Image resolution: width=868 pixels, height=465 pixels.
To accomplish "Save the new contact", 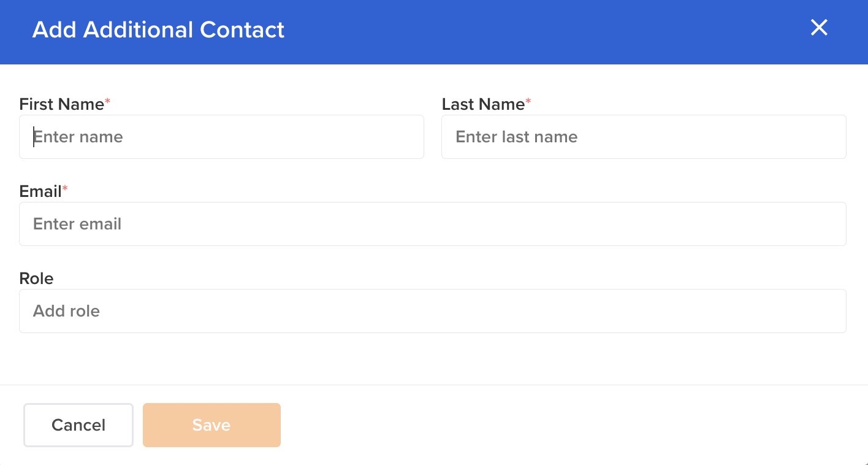I will coord(211,425).
